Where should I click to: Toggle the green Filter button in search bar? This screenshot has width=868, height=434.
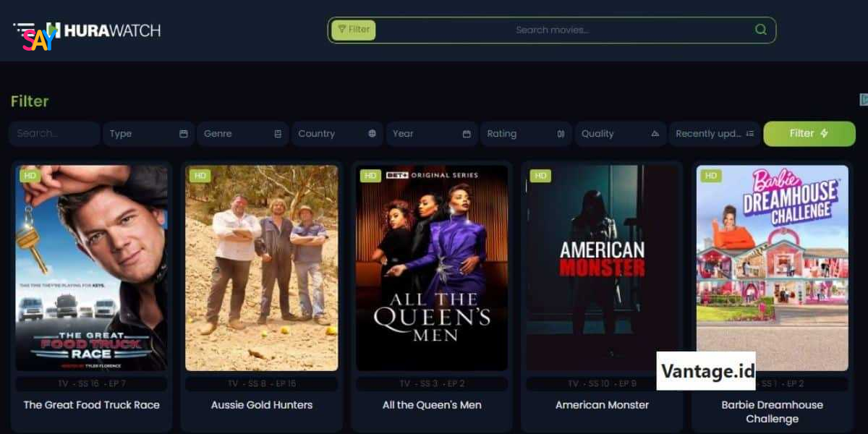354,30
